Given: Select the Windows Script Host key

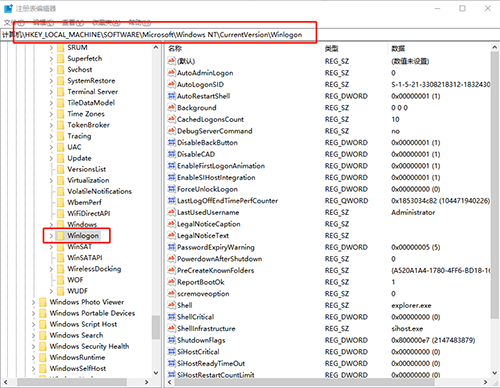Looking at the screenshot, I should coord(83,324).
